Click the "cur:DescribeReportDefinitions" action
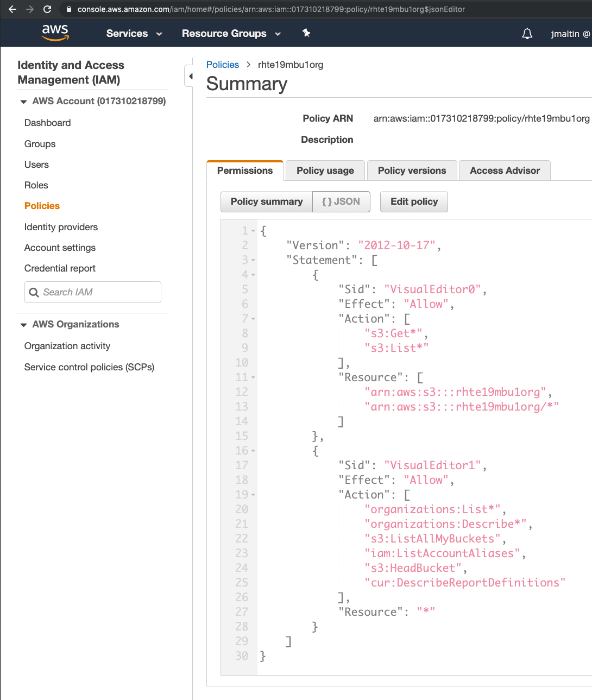Viewport: 592px width, 700px height. click(464, 583)
